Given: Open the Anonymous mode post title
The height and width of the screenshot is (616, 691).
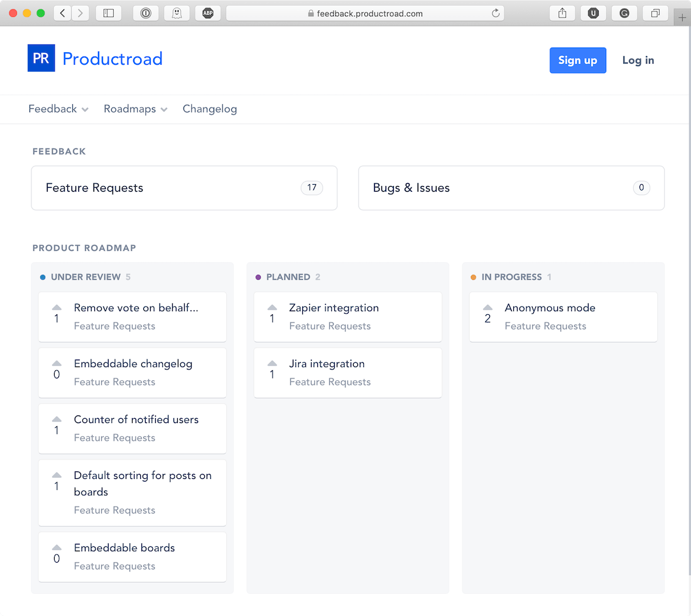Looking at the screenshot, I should tap(550, 308).
